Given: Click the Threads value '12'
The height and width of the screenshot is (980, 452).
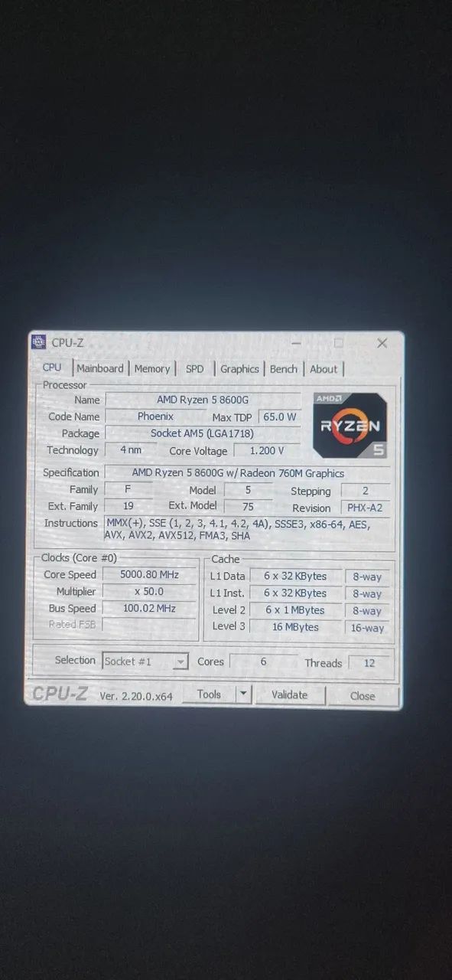Looking at the screenshot, I should click(x=369, y=663).
